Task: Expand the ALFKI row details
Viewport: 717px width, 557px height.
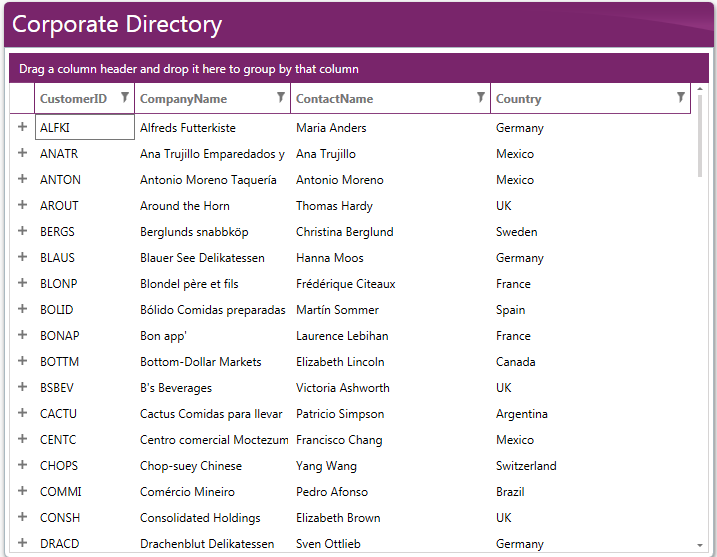Action: point(22,127)
